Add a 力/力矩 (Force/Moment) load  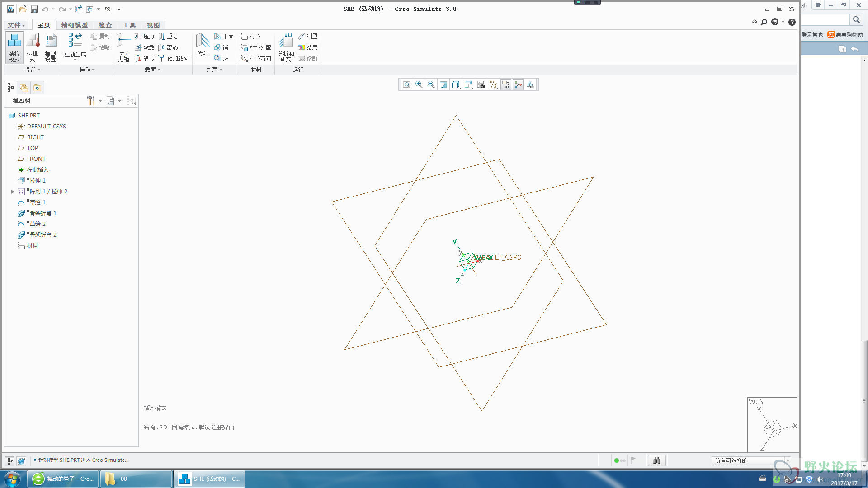coord(123,47)
